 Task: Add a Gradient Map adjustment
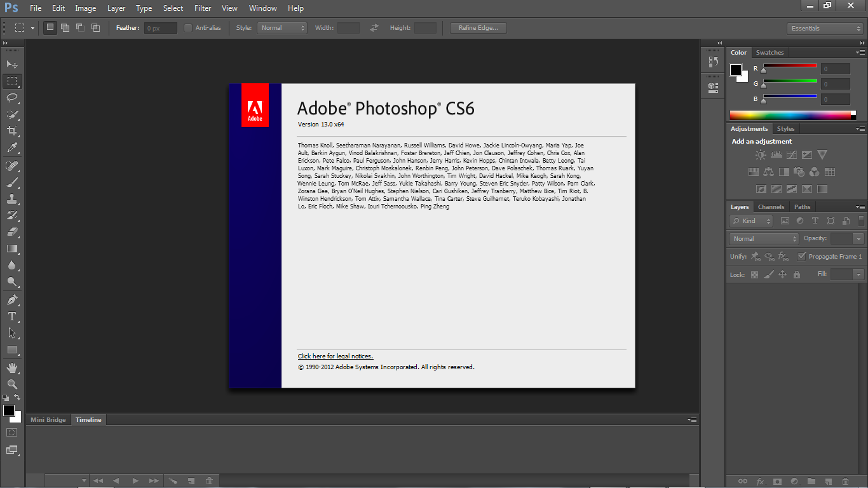point(822,189)
